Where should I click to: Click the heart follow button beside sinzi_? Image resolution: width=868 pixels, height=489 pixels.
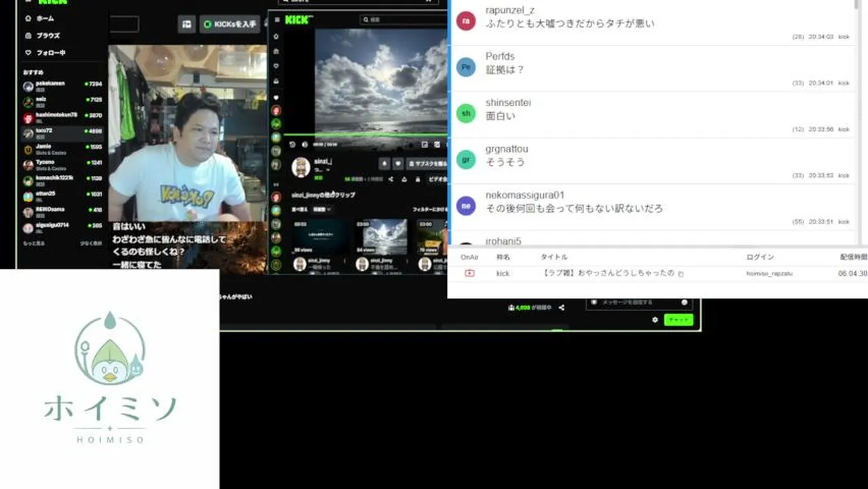pos(398,164)
